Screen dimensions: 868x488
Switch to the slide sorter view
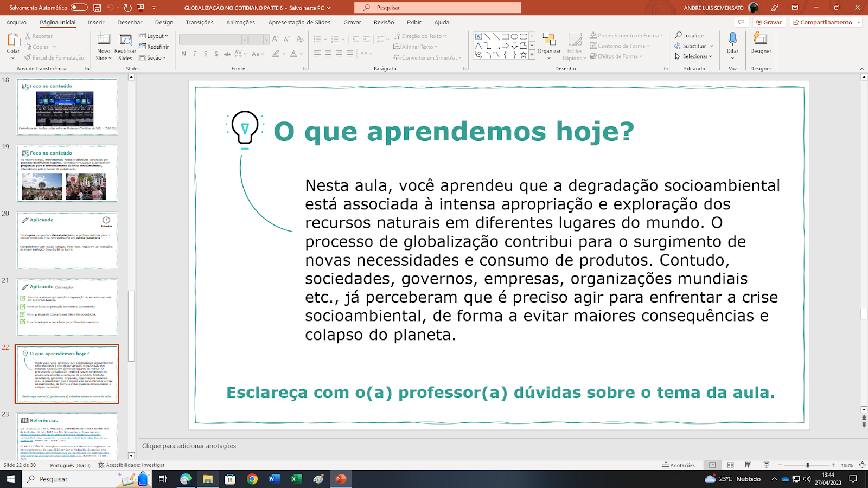(730, 465)
